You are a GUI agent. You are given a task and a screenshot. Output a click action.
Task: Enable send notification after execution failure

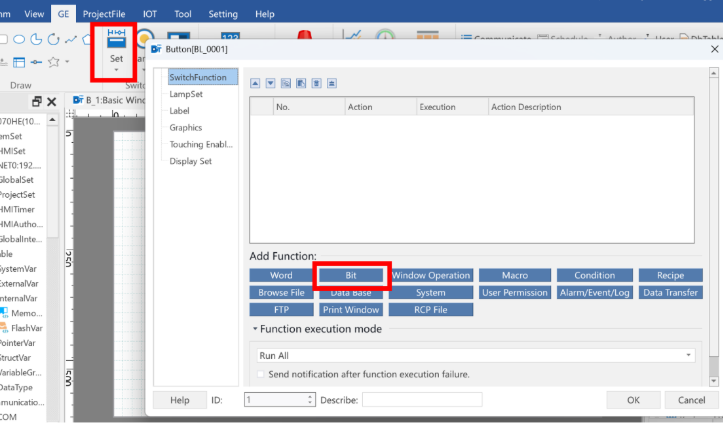(x=261, y=374)
